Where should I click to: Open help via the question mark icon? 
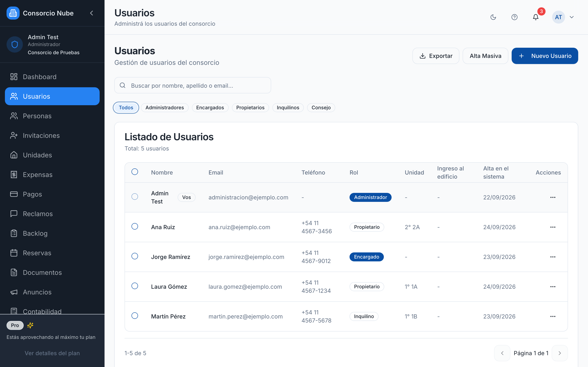(x=514, y=17)
